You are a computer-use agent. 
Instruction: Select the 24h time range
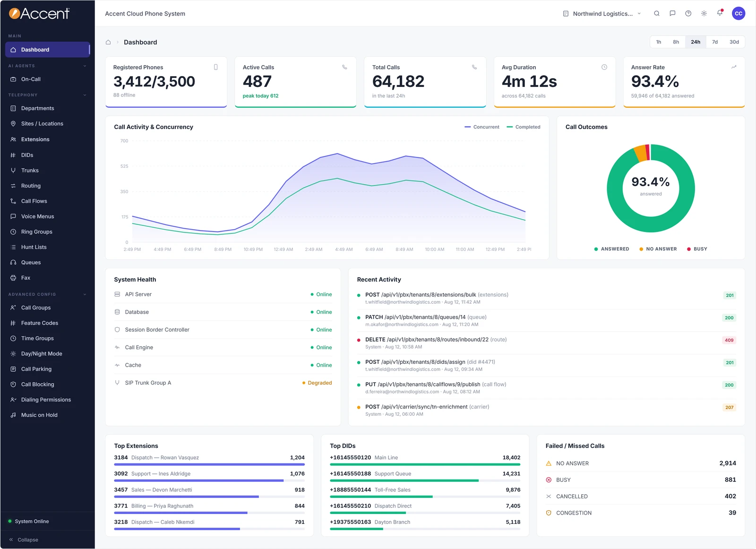point(696,42)
